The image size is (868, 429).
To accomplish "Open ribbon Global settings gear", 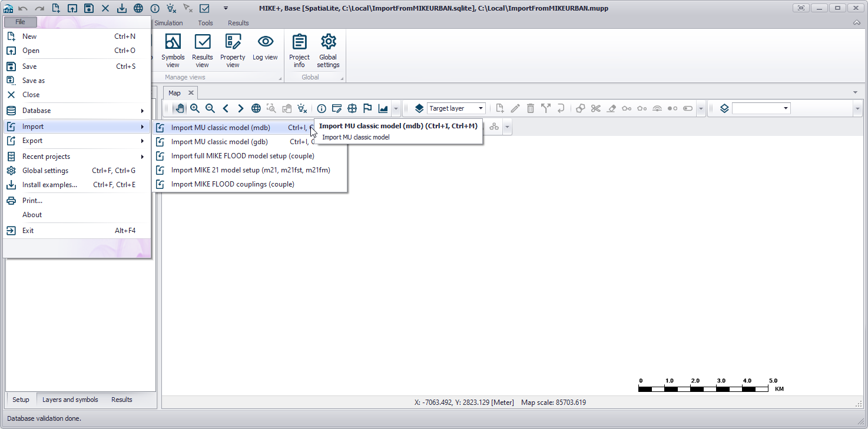I will point(328,51).
